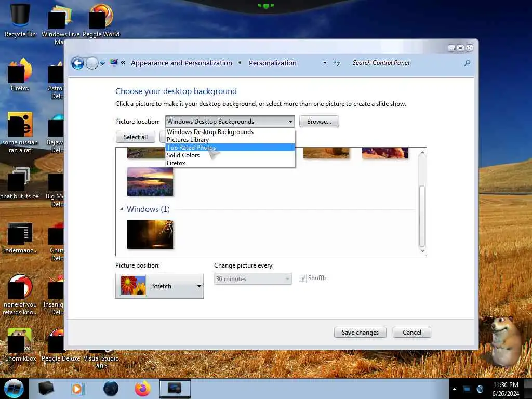532x399 pixels.
Task: Choose Windows Desktop Backgrounds from the list
Action: [230, 131]
